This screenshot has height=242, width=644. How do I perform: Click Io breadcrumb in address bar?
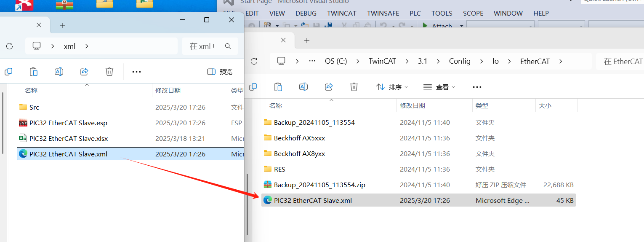click(x=495, y=61)
